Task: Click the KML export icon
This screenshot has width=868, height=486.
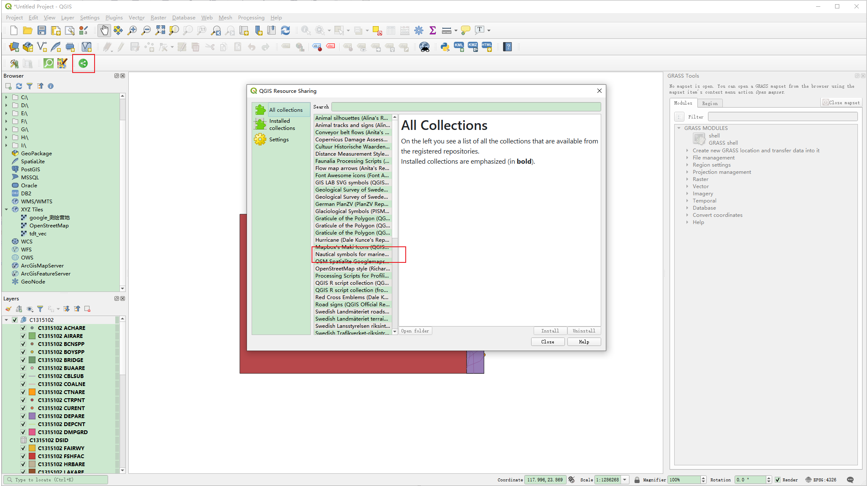Action: tap(459, 47)
